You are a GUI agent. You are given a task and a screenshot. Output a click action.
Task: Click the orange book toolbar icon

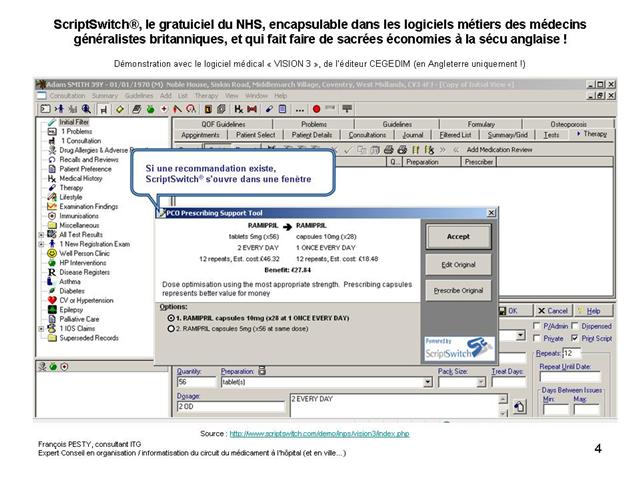tap(208, 109)
